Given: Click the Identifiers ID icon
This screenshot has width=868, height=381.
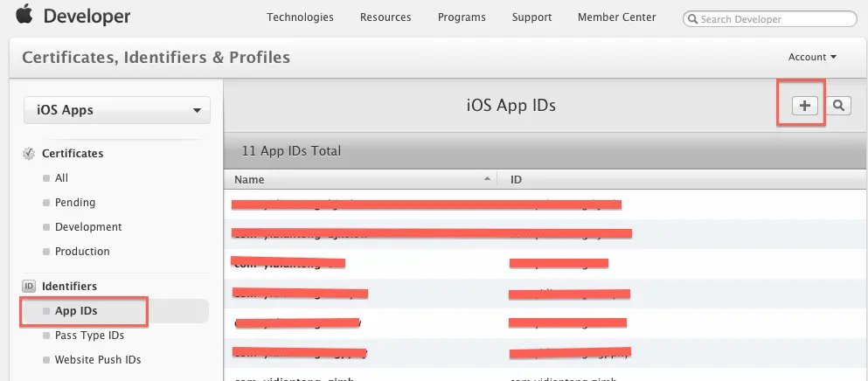Looking at the screenshot, I should pos(29,287).
